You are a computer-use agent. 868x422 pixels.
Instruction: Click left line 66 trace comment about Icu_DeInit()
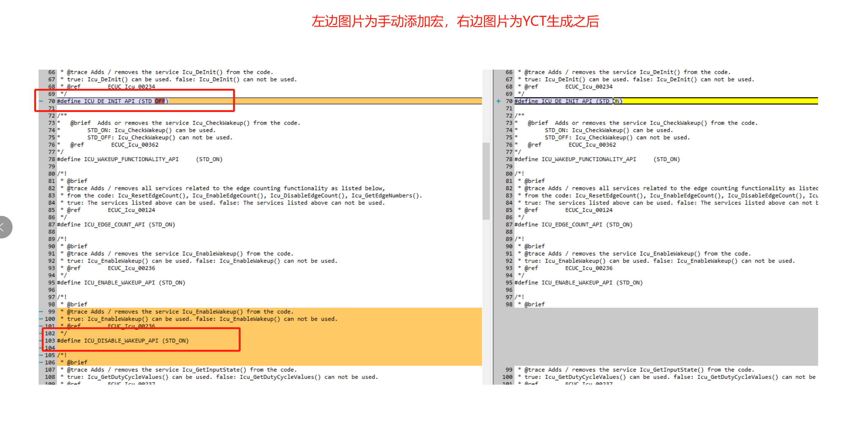click(167, 72)
